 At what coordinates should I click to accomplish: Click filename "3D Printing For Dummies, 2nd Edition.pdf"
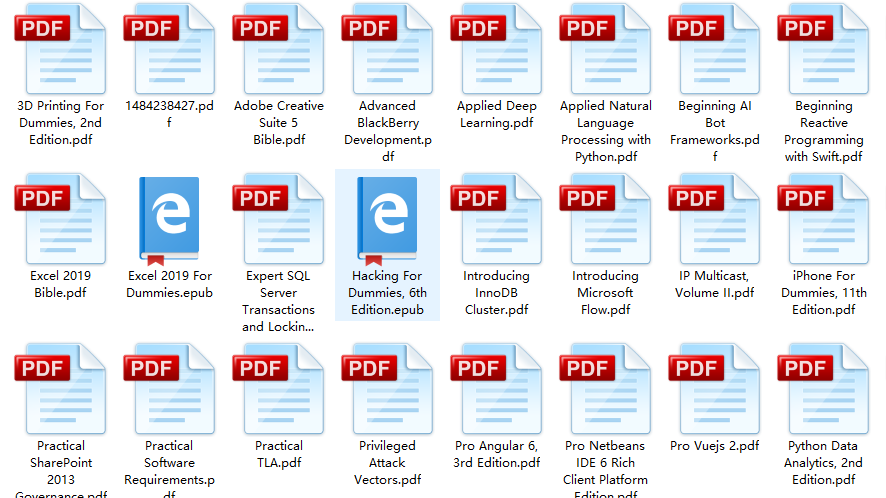click(x=60, y=123)
